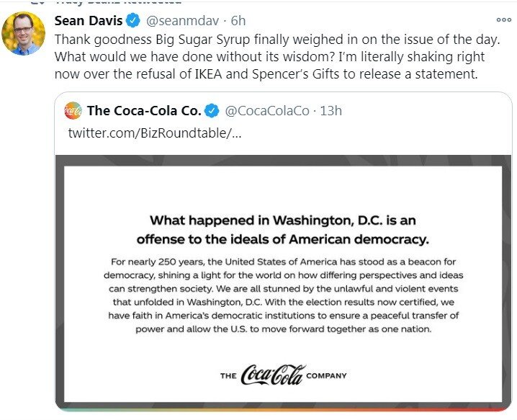This screenshot has height=420, width=517.
Task: Click the Coca-Cola script logo in statement
Action: pyautogui.click(x=273, y=375)
